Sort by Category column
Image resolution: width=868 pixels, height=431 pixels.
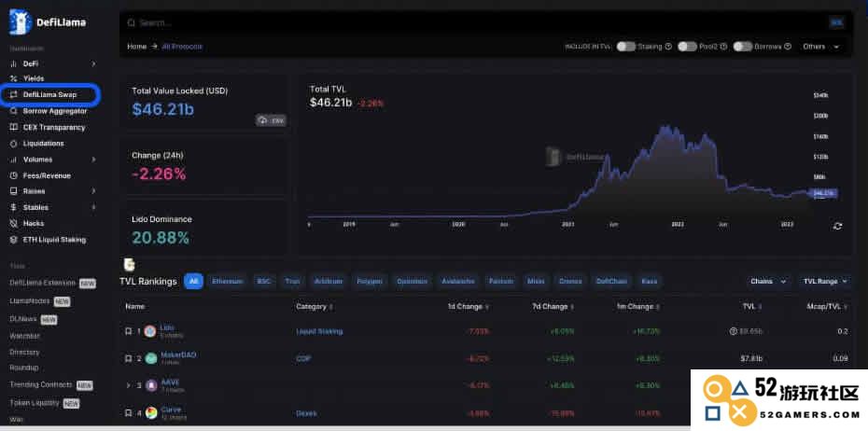pyautogui.click(x=315, y=307)
